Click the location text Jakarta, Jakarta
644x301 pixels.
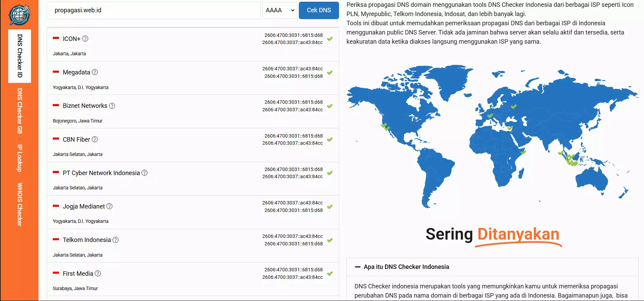coord(70,54)
